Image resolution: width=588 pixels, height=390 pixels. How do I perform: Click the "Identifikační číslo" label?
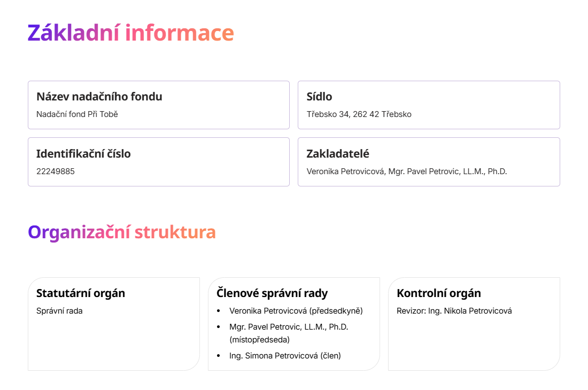pos(83,154)
